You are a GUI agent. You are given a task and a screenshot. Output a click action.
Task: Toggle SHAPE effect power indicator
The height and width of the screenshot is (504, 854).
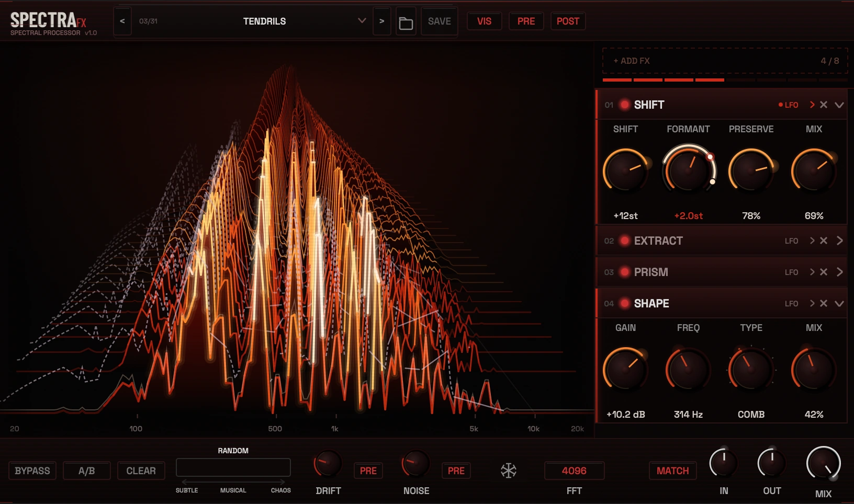coord(624,303)
